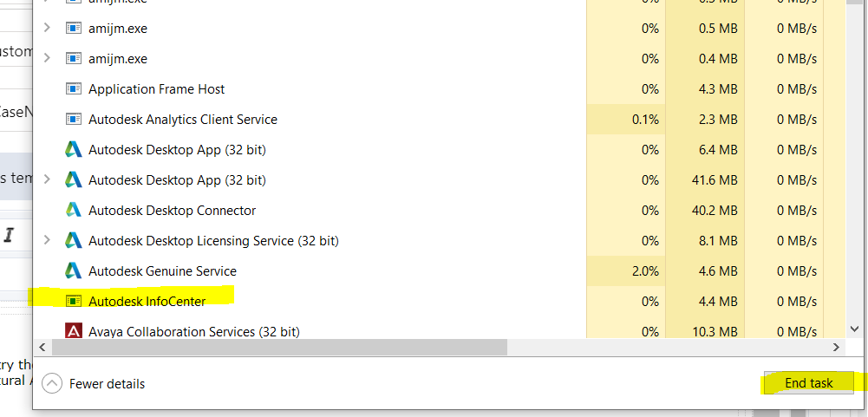Click the Autodesk Genuine Service icon
Image resolution: width=868 pixels, height=417 pixels.
[74, 271]
